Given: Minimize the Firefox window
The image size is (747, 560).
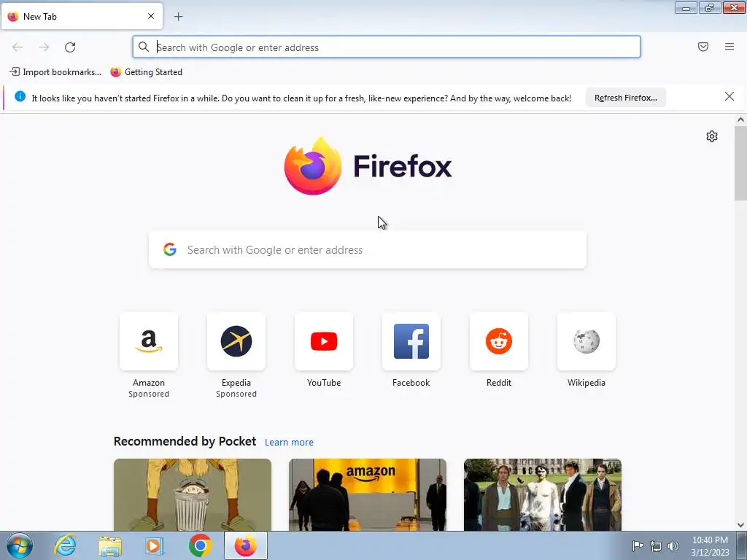Looking at the screenshot, I should [686, 8].
